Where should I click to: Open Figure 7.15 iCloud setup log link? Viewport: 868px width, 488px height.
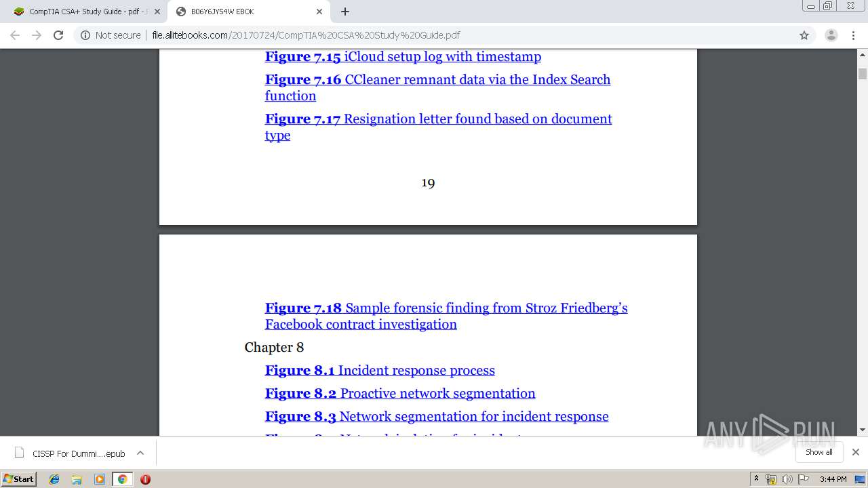pos(403,57)
